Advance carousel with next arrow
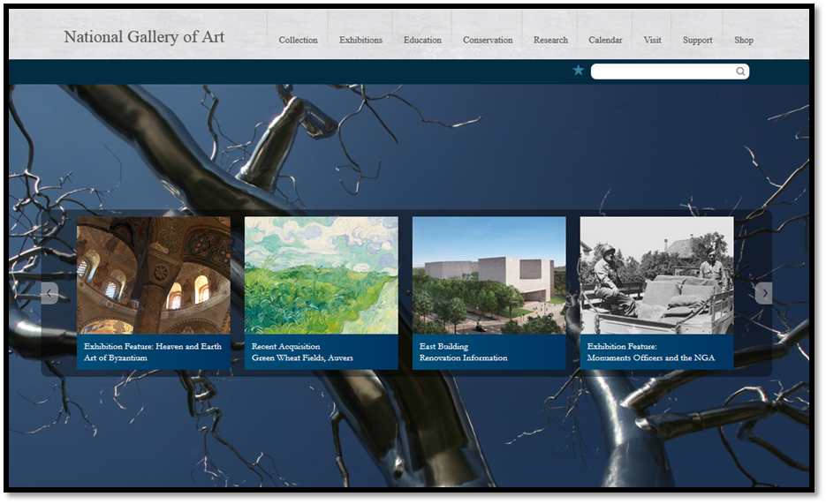The width and height of the screenshot is (826, 504). pyautogui.click(x=764, y=293)
